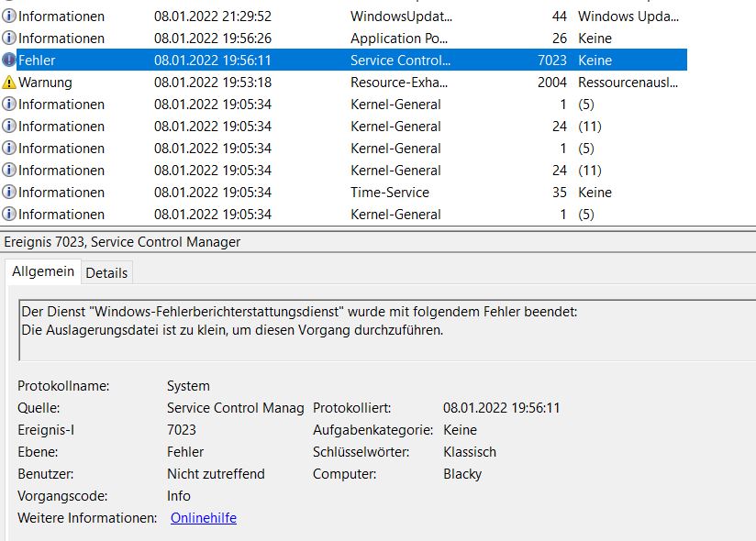Screen dimensions: 756x541
Task: Switch to the Details tab
Action: tap(107, 273)
